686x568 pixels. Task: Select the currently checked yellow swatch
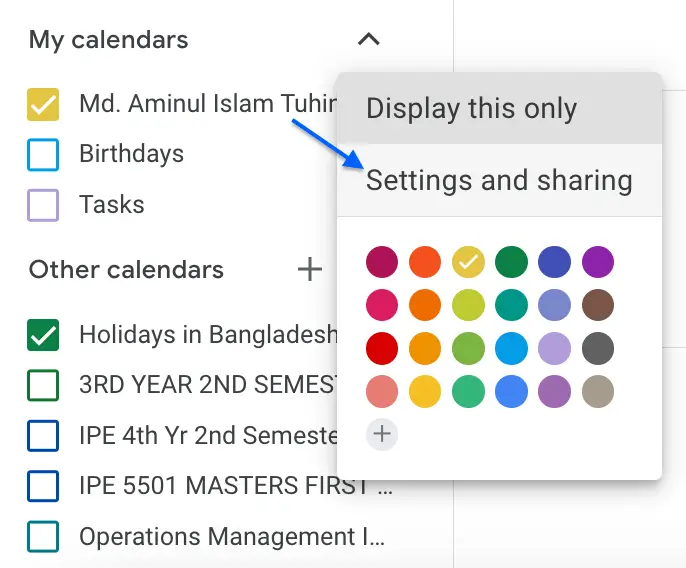468,262
